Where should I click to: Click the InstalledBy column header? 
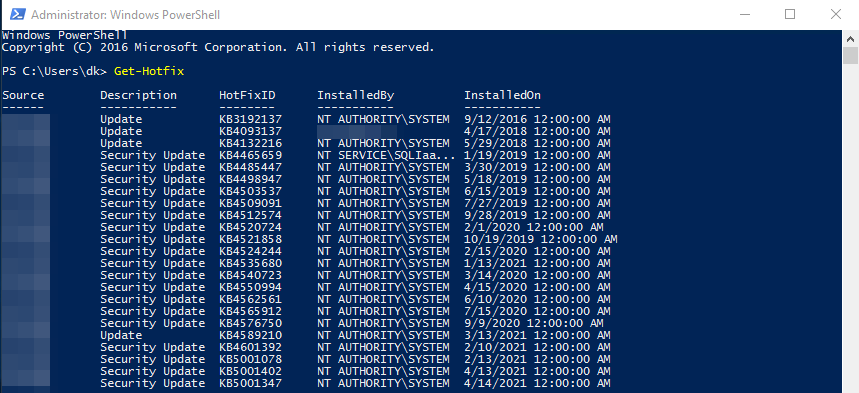click(x=356, y=95)
